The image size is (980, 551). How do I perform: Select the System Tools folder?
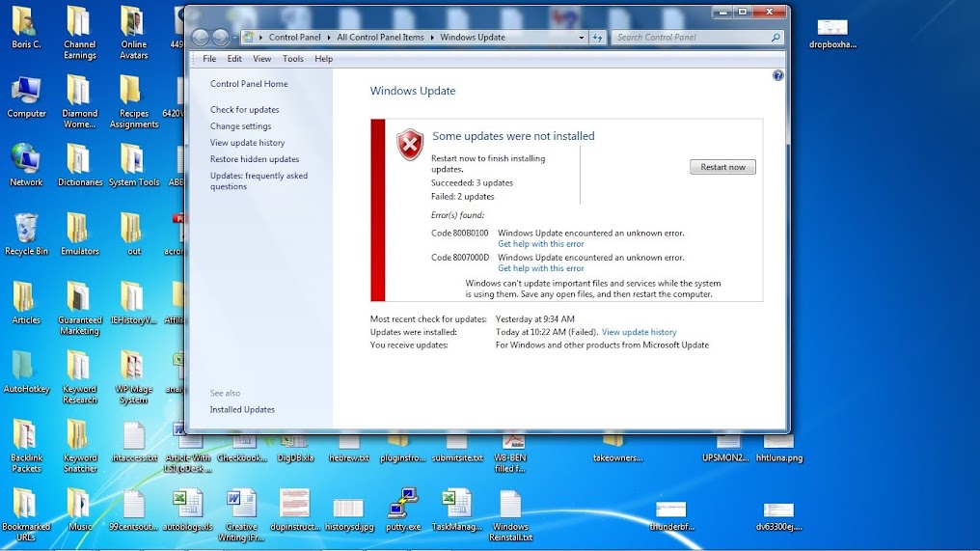click(134, 165)
